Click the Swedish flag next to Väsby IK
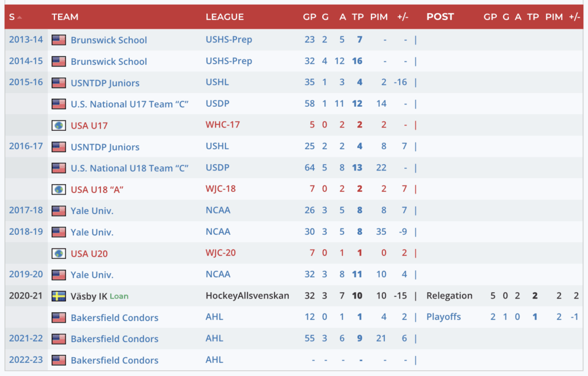Image resolution: width=588 pixels, height=376 pixels. click(x=59, y=296)
